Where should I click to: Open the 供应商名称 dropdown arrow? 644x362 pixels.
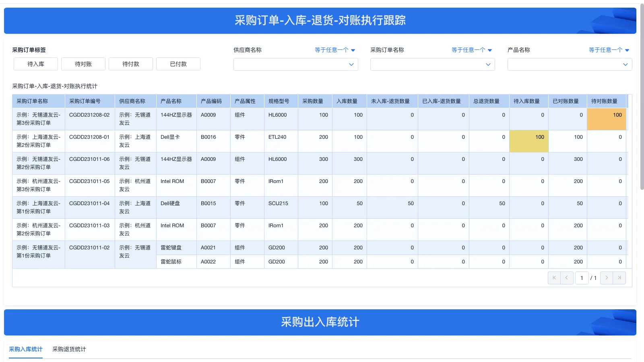(351, 64)
